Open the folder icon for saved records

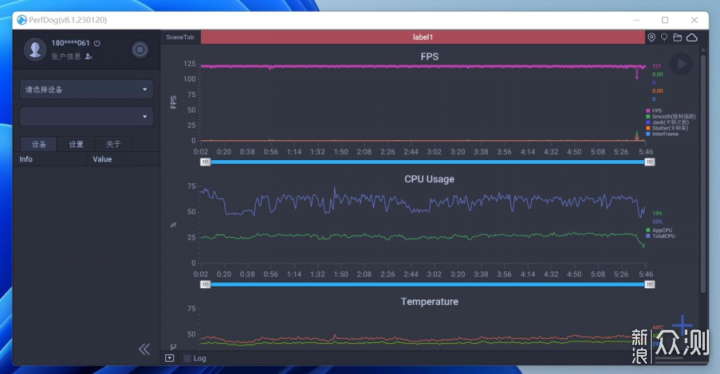point(677,38)
